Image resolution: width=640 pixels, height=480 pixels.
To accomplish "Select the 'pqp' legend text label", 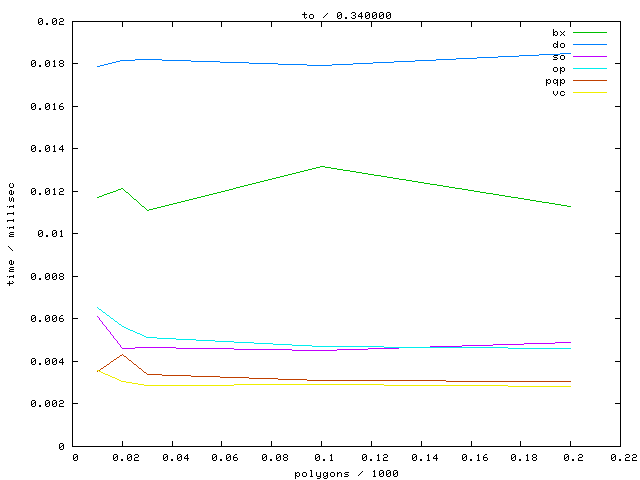I will (x=555, y=81).
